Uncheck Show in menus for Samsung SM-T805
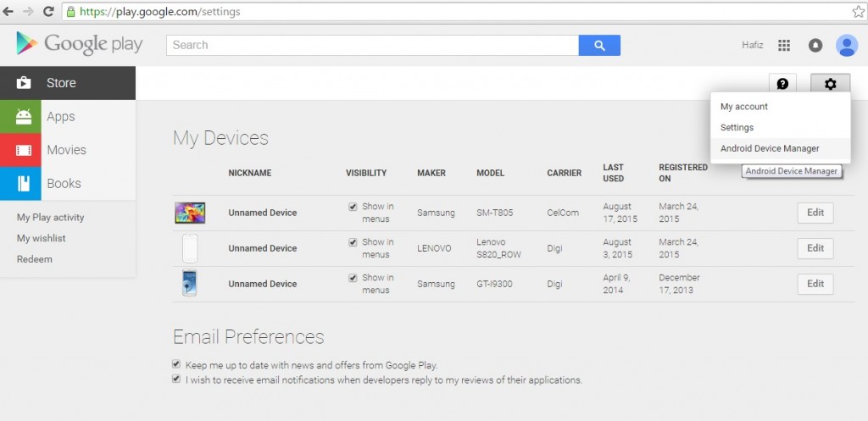Screen dimensions: 868x421 pyautogui.click(x=353, y=207)
